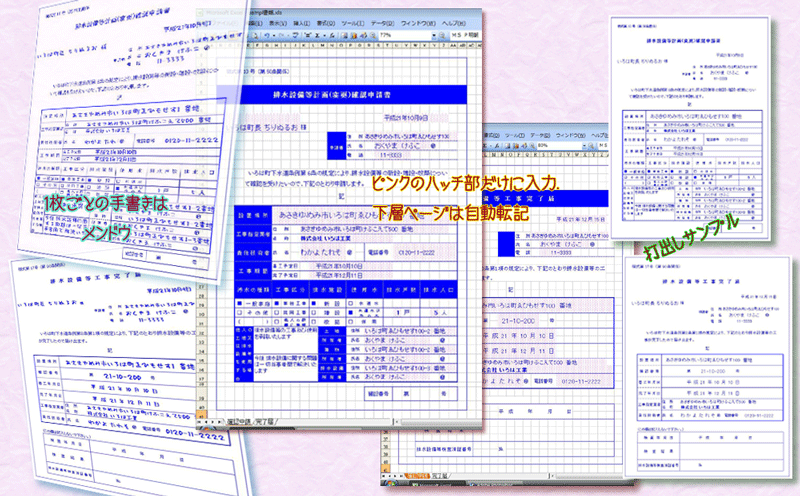The image size is (800, 496).
Task: Click the Redo icon in front Excel toolbar
Action: tap(282, 35)
